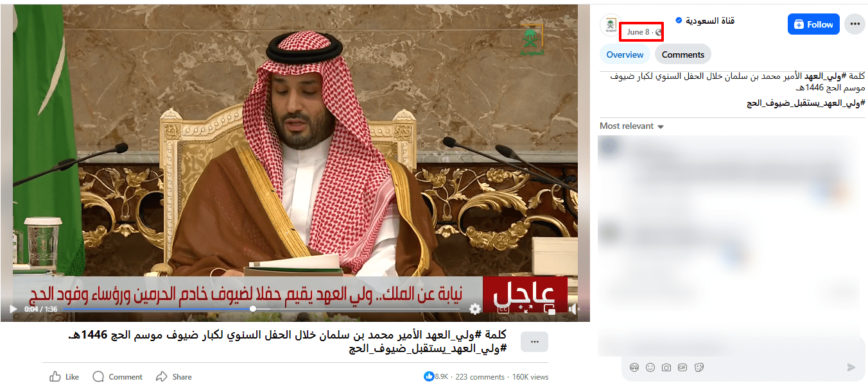Screen dimensions: 868x386
Task: Expand Most relevant comment sorting
Action: point(632,126)
